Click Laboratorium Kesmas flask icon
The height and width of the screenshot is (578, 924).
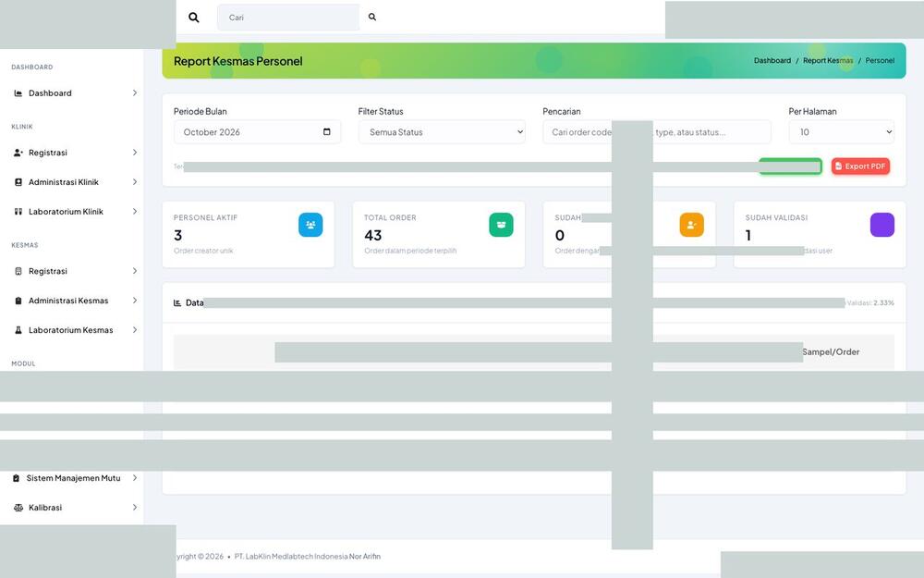pos(18,330)
